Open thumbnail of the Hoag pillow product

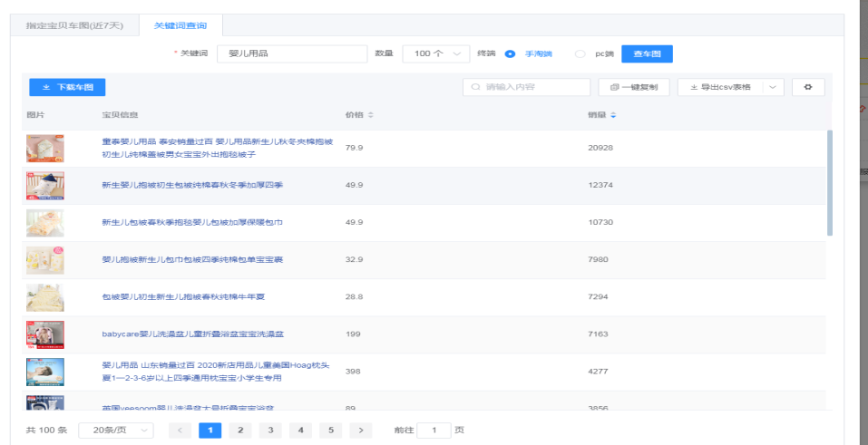(44, 372)
